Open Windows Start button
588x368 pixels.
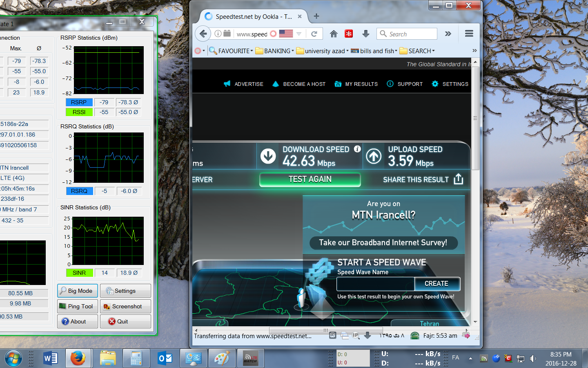click(x=13, y=359)
